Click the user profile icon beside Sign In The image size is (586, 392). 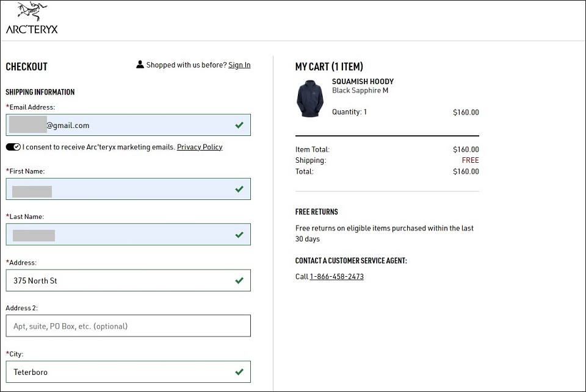click(140, 65)
